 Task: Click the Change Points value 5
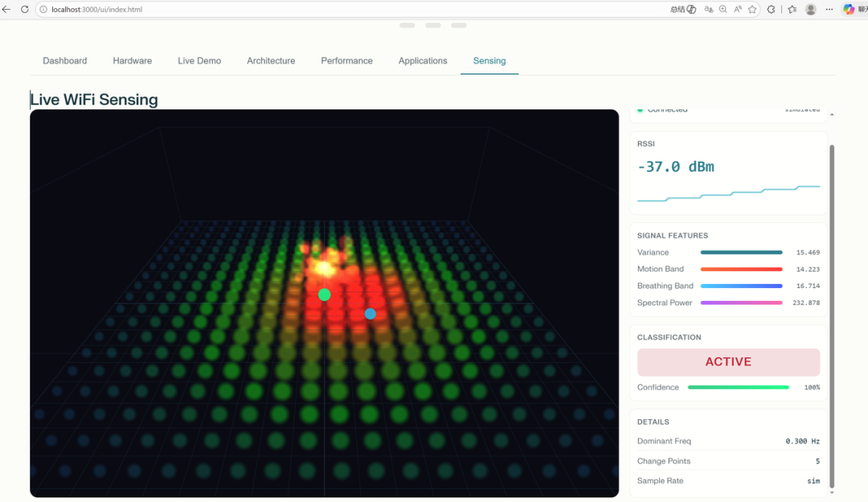coord(817,462)
